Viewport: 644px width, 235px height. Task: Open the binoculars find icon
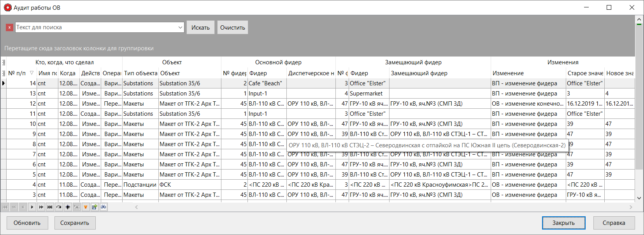click(103, 207)
